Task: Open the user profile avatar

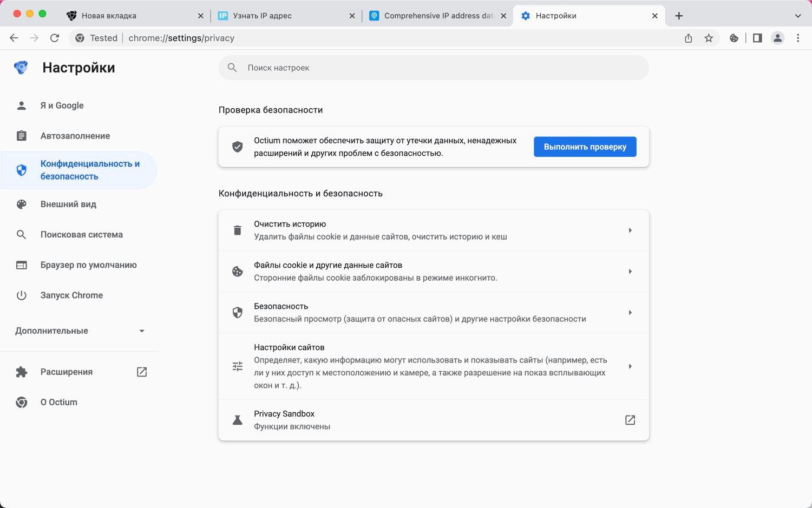Action: tap(777, 38)
